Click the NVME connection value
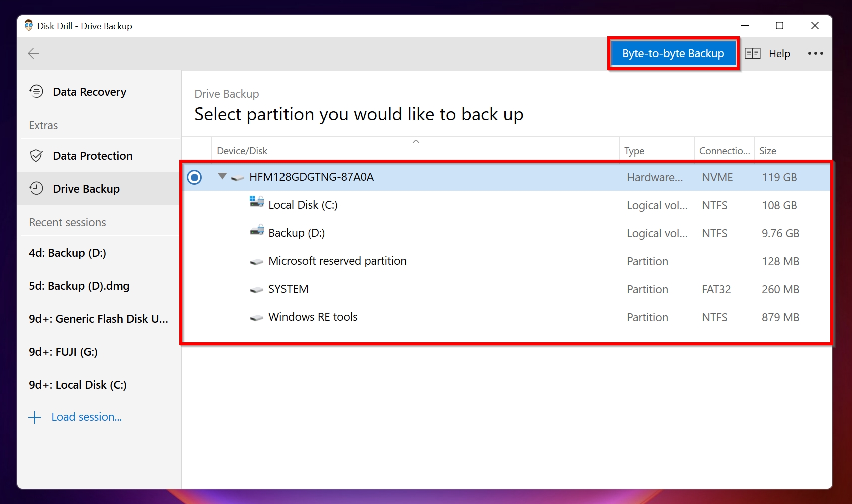The width and height of the screenshot is (852, 504). tap(717, 177)
